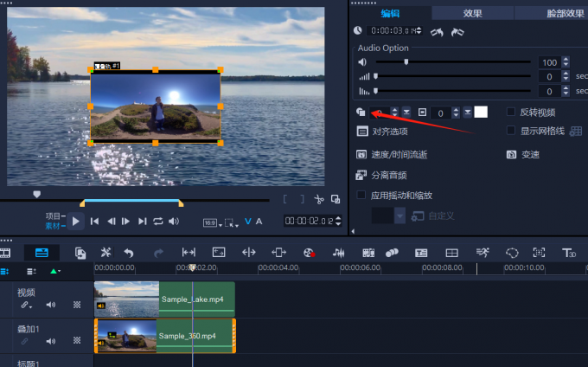Image resolution: width=588 pixels, height=367 pixels.
Task: Jump to the end of clip
Action: point(142,222)
